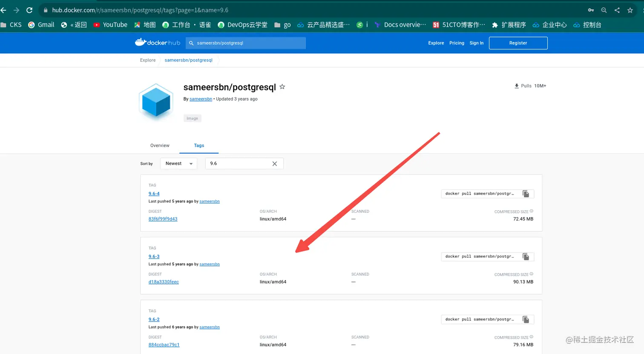644x354 pixels.
Task: Open the YouTube bookmark
Action: click(110, 25)
